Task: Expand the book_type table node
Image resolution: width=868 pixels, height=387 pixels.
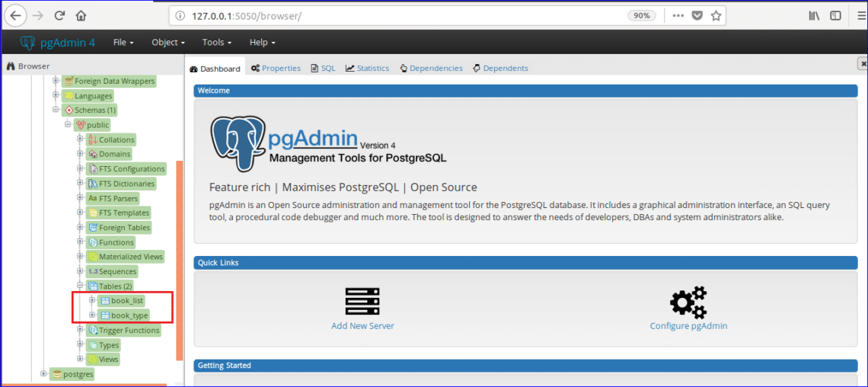Action: click(92, 315)
